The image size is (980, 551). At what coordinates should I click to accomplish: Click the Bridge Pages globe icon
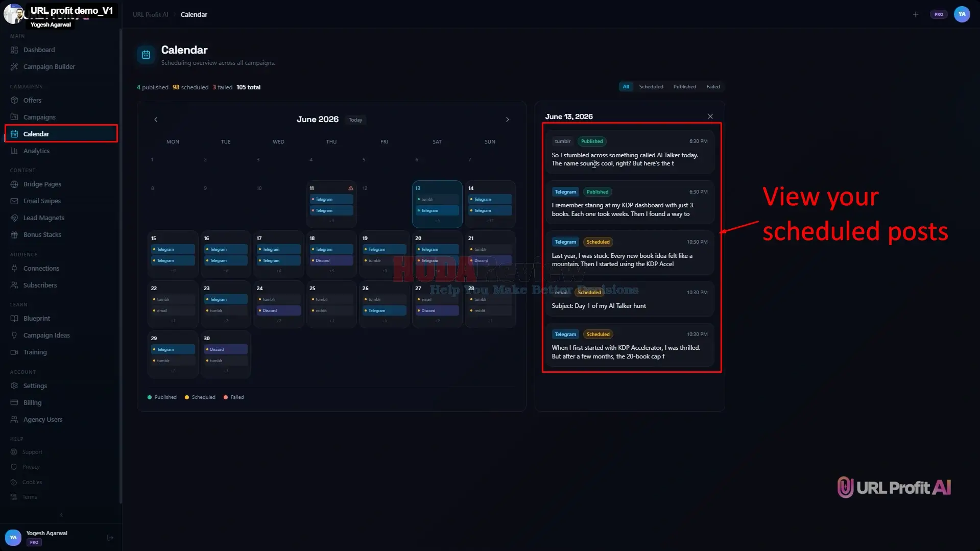14,184
